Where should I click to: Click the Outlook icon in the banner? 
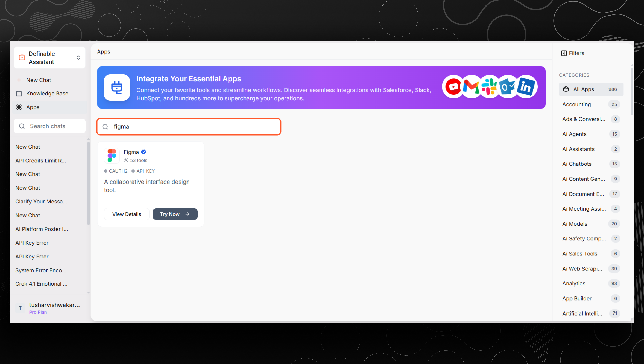[x=507, y=87]
